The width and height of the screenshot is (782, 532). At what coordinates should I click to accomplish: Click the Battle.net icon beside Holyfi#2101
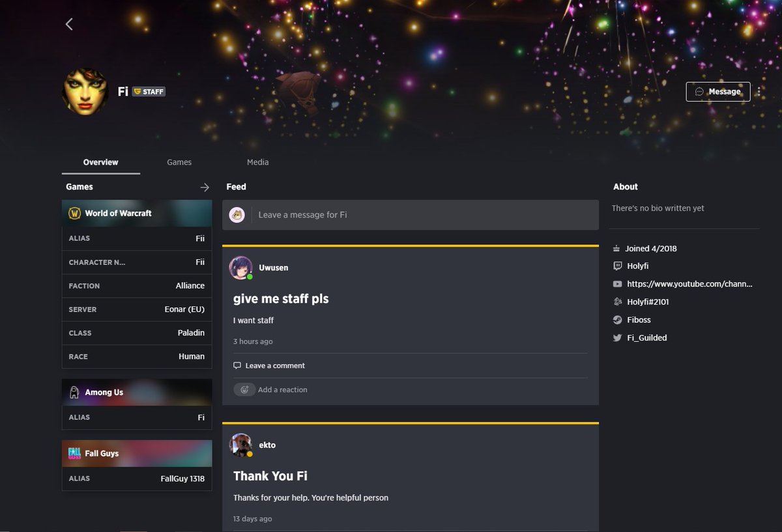(618, 302)
